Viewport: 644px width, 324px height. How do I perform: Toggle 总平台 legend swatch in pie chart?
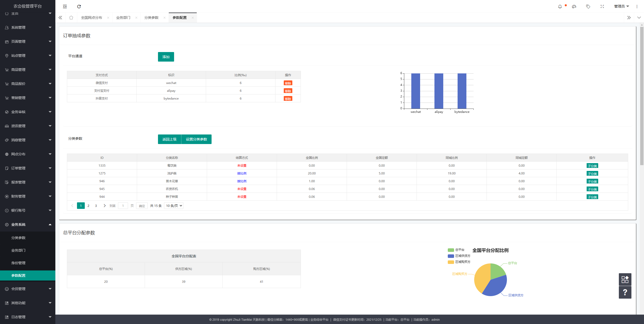[x=451, y=250]
